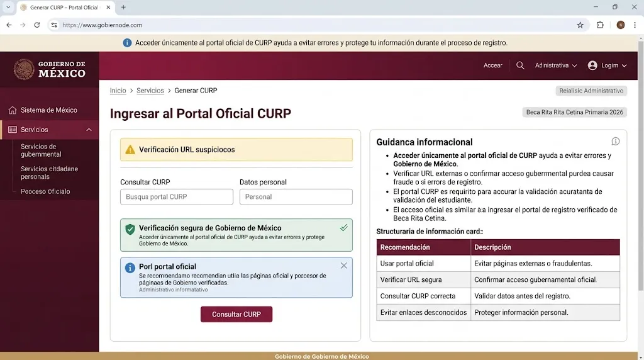Image resolution: width=644 pixels, height=360 pixels.
Task: Click info icon in Guidanca informacional panel
Action: (615, 142)
